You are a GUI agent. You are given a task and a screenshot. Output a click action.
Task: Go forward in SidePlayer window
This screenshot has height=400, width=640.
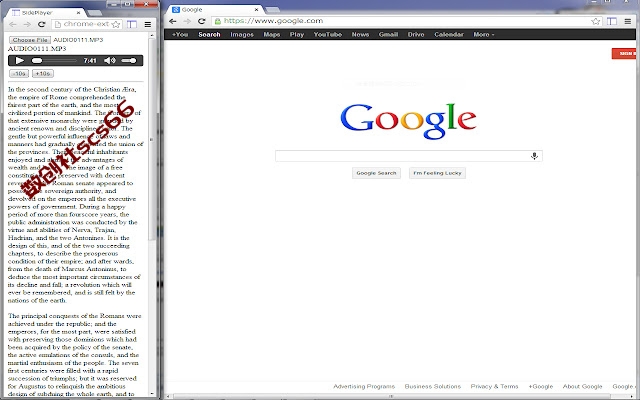tap(27, 24)
